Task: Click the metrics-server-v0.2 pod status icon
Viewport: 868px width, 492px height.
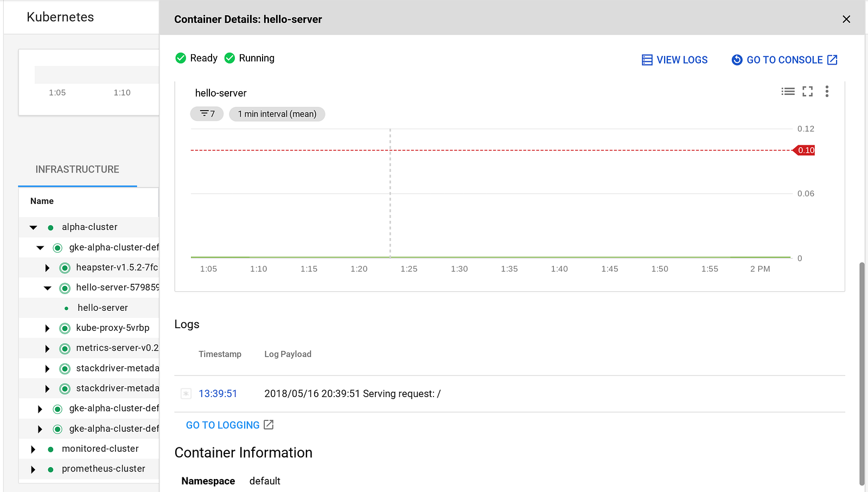Action: tap(65, 349)
